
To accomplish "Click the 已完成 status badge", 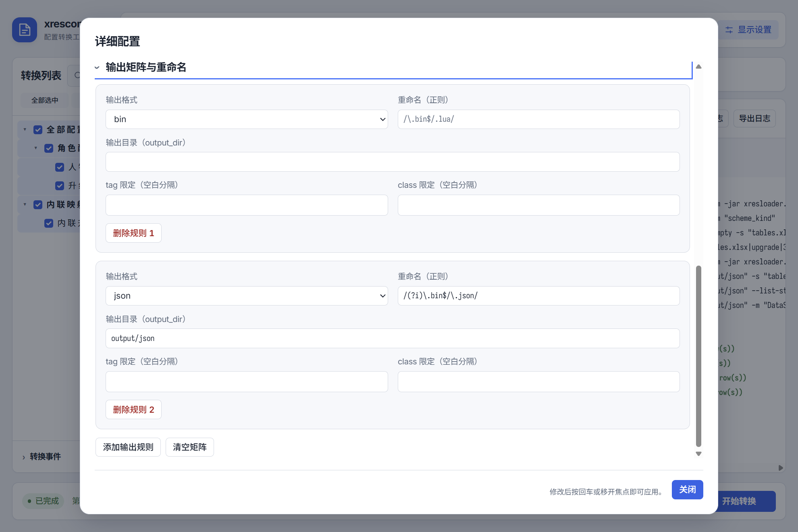I will [x=43, y=501].
